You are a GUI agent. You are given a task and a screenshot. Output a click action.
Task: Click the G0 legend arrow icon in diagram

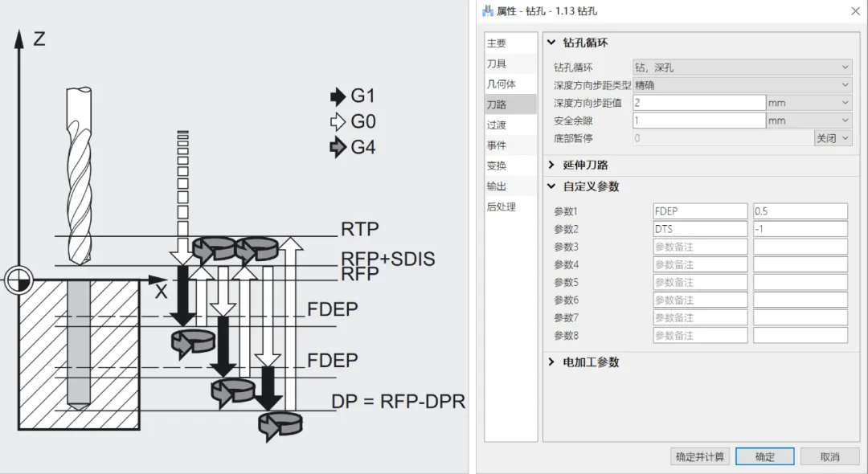338,121
